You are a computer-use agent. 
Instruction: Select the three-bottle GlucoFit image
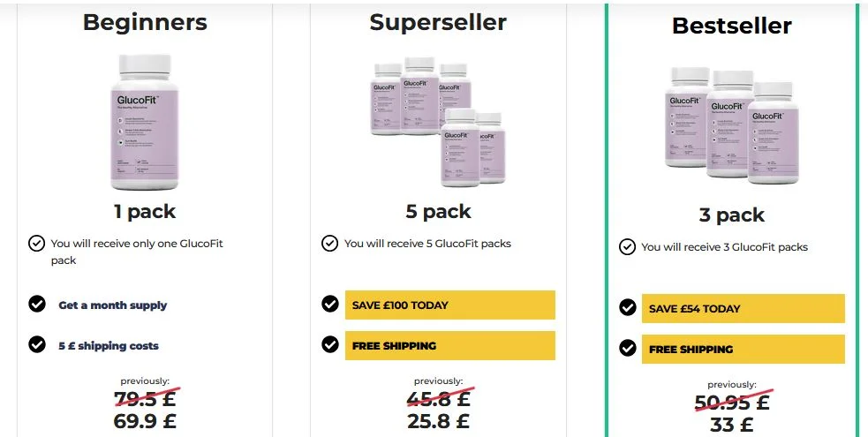click(x=732, y=125)
